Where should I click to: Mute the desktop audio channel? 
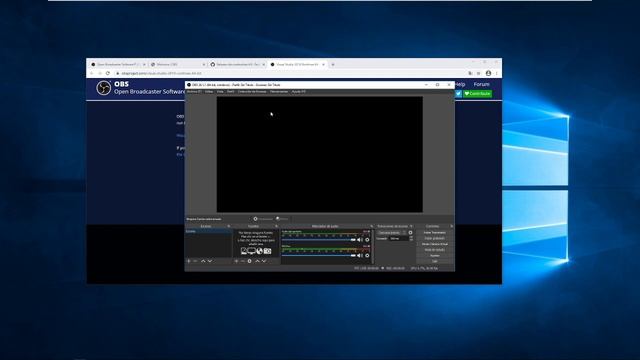[360, 240]
